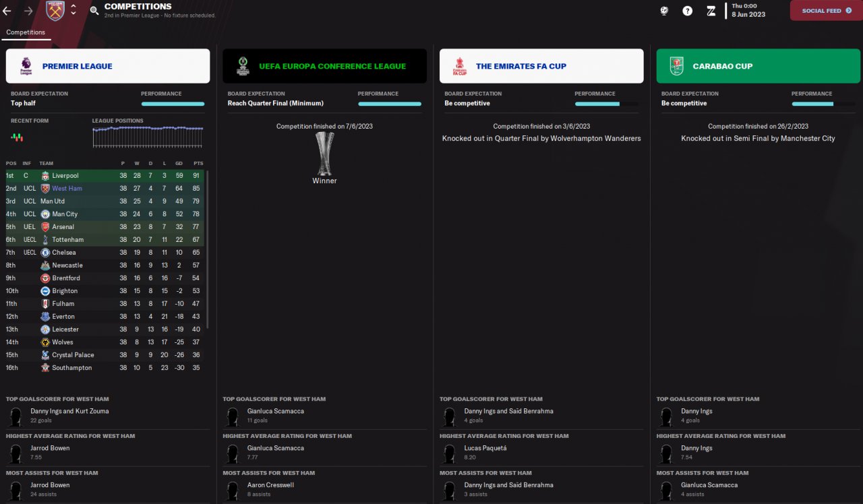Open the search magnifying glass
Screen dimensions: 863x504
[94, 11]
